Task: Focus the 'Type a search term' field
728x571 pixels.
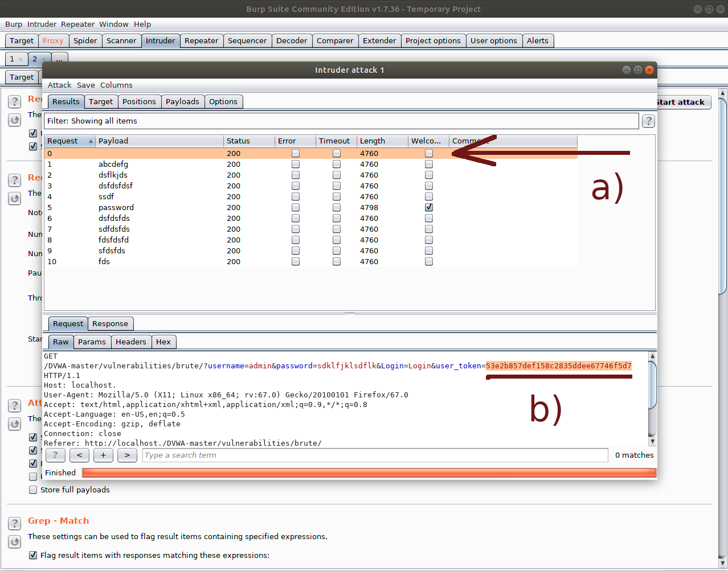Action: point(375,455)
